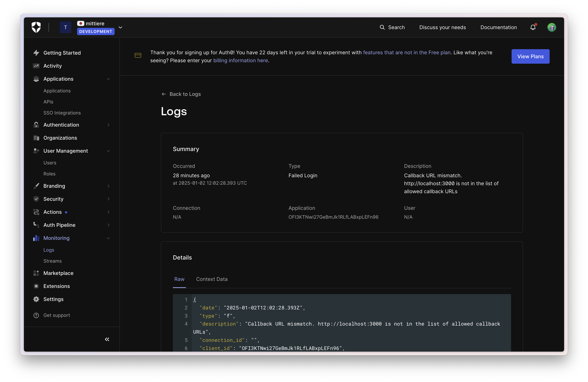The height and width of the screenshot is (382, 588).
Task: Click the Extensions chip icon
Action: click(x=36, y=286)
